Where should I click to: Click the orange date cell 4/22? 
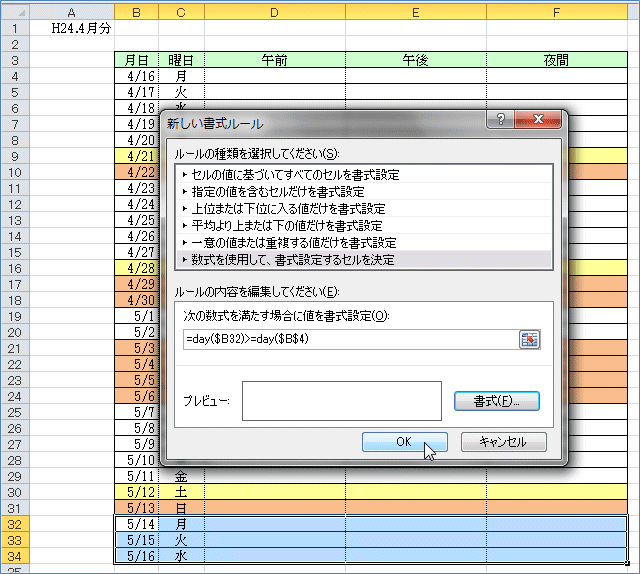click(136, 172)
